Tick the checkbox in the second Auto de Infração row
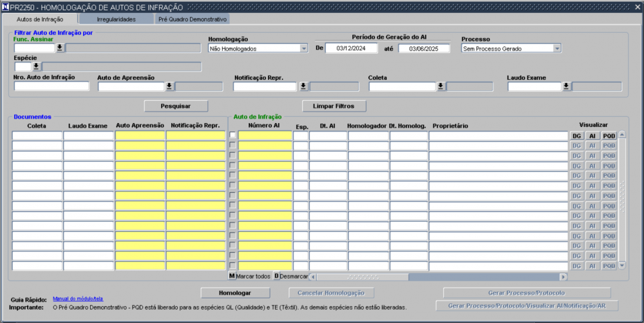Viewport: 644px width, 323px height. [232, 145]
